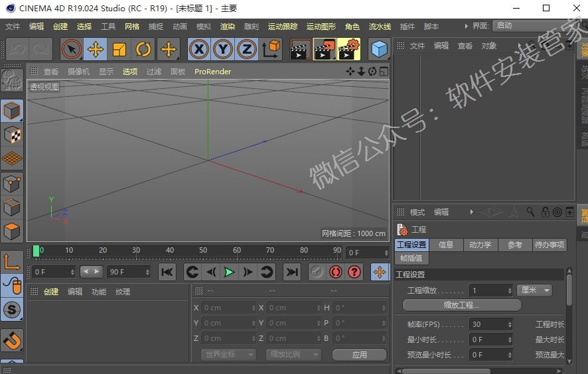588x374 pixels.
Task: Enable the magnet Snap tool in left sidebar
Action: coord(12,341)
